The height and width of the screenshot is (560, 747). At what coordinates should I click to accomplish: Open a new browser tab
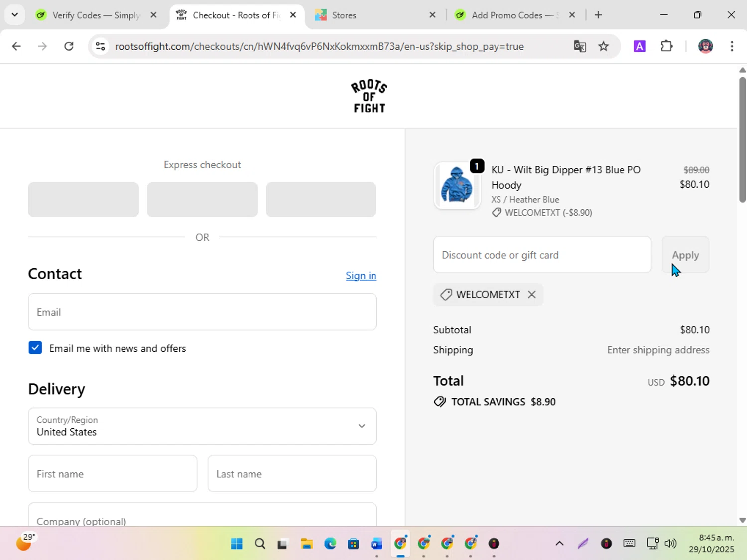(x=598, y=15)
